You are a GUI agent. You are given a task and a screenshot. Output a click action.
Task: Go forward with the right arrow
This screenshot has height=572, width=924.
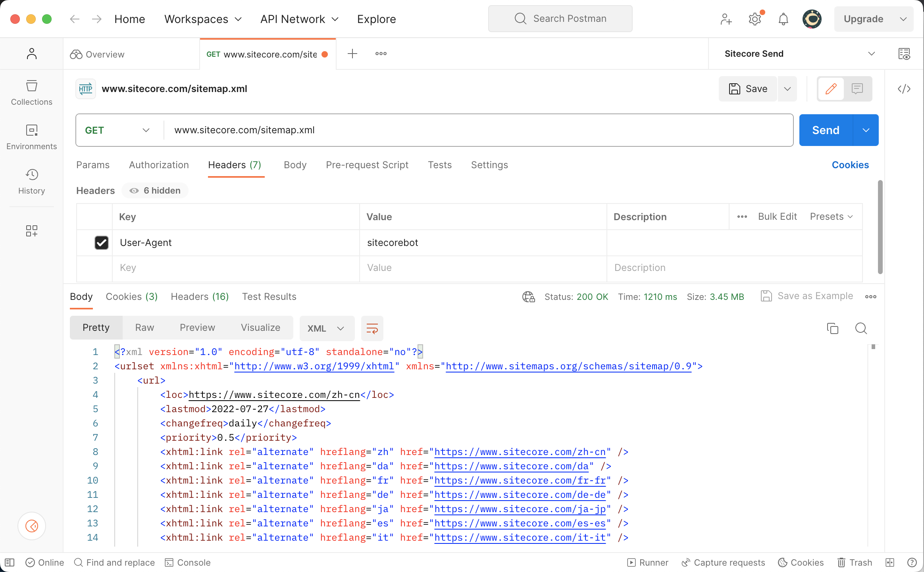click(97, 19)
